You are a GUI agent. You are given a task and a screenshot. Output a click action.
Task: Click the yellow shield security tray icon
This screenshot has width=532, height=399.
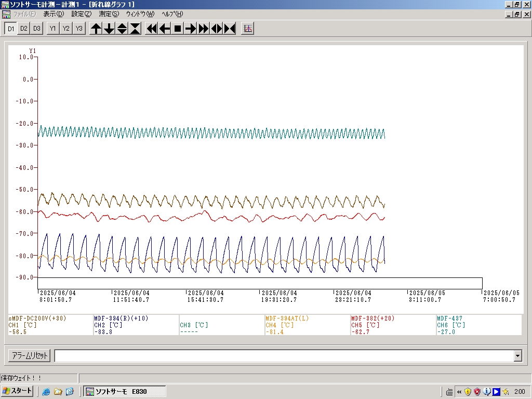pyautogui.click(x=468, y=392)
